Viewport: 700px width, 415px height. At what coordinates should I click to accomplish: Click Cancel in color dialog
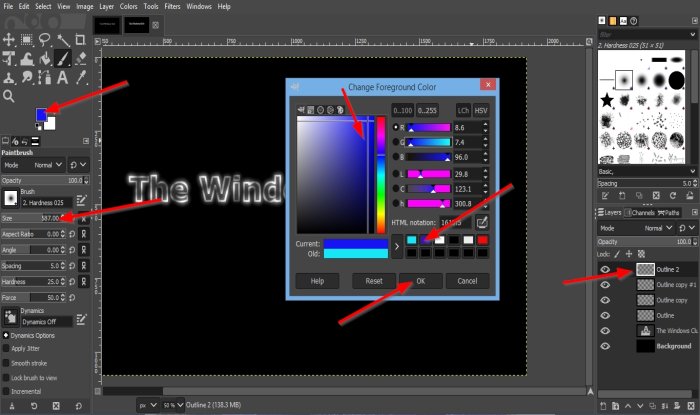(x=467, y=281)
